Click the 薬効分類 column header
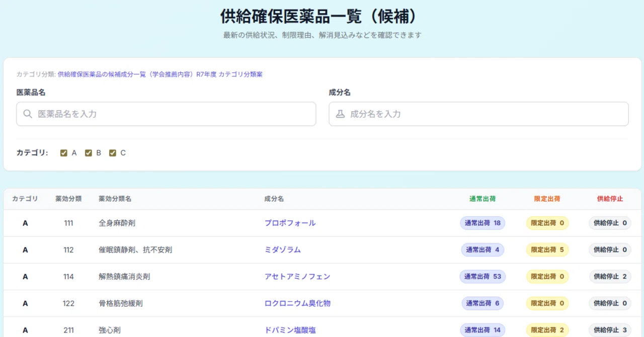Image resolution: width=644 pixels, height=337 pixels. 68,199
